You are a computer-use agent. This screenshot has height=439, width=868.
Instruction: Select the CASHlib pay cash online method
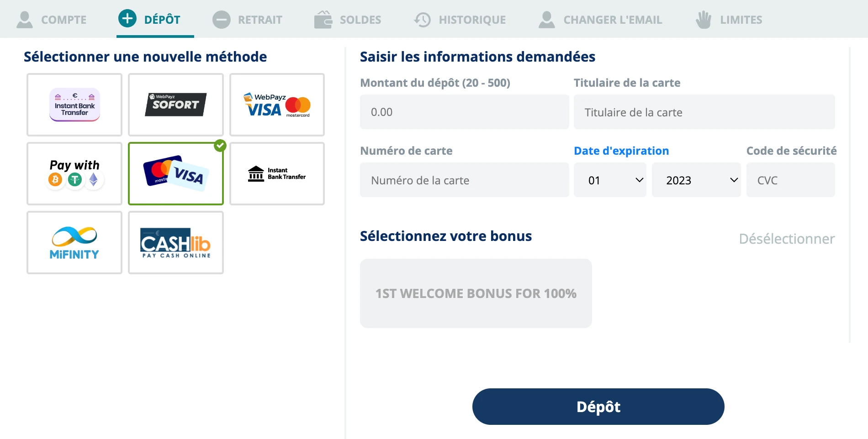coord(176,242)
